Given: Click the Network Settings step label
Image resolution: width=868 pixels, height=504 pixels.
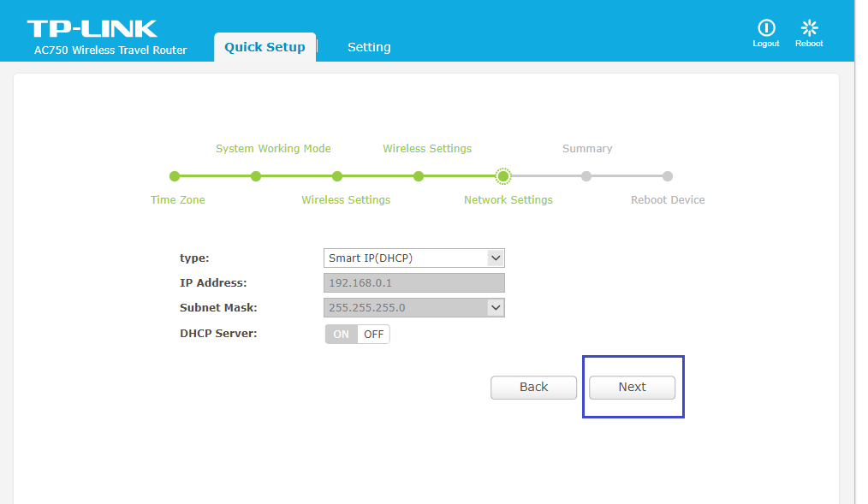Looking at the screenshot, I should [508, 200].
